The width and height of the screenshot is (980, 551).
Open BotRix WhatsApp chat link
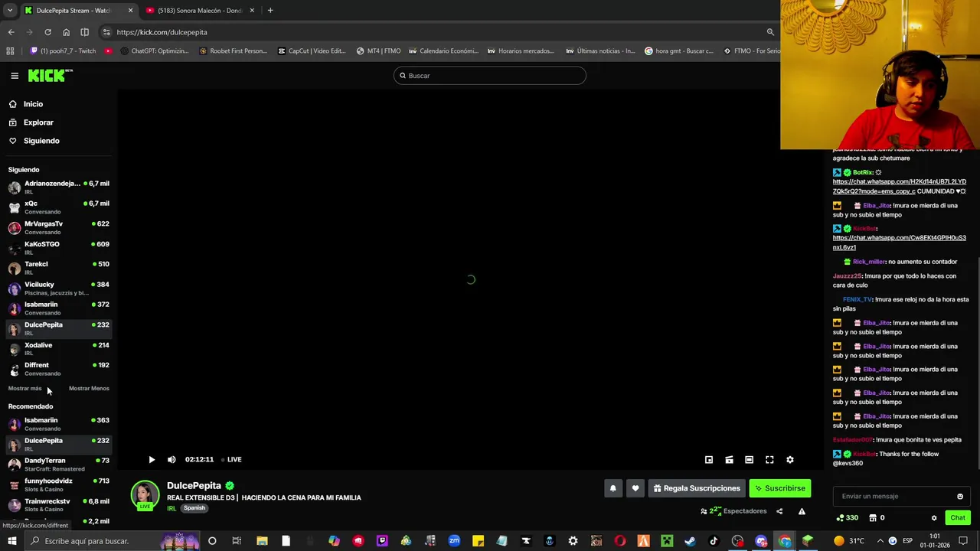coord(899,187)
